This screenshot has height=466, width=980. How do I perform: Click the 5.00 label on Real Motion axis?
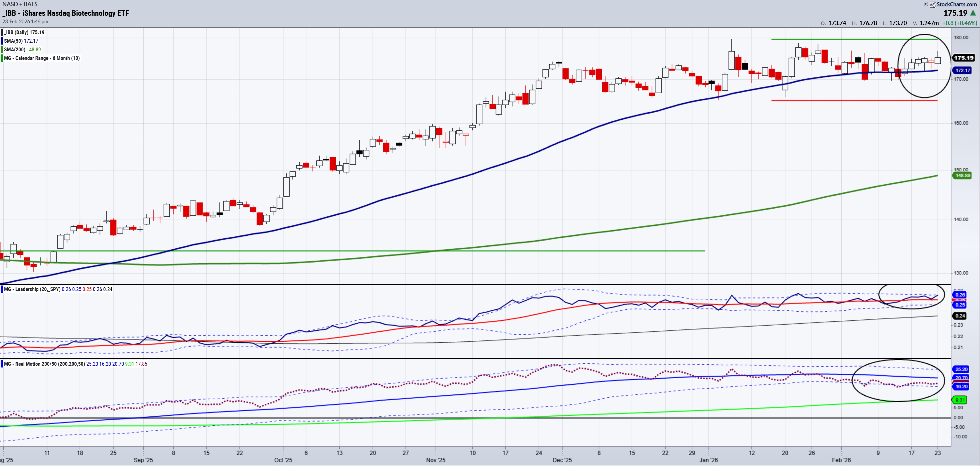point(958,408)
